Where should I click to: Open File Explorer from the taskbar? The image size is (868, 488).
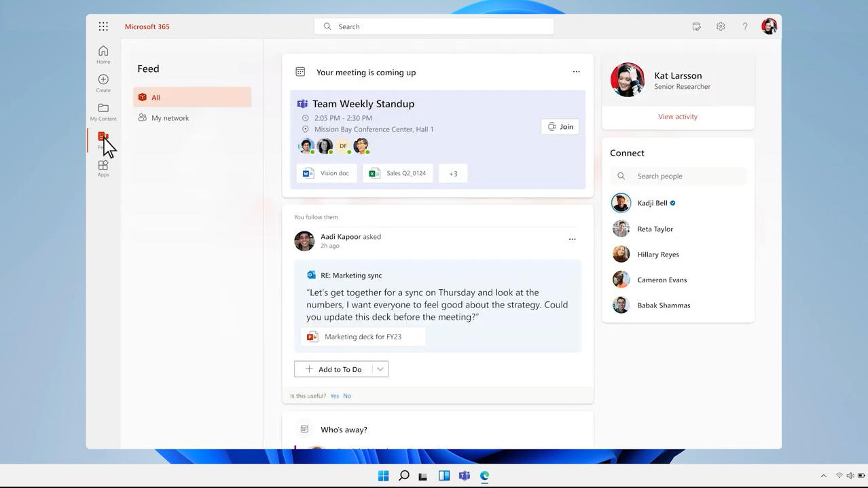tap(423, 476)
